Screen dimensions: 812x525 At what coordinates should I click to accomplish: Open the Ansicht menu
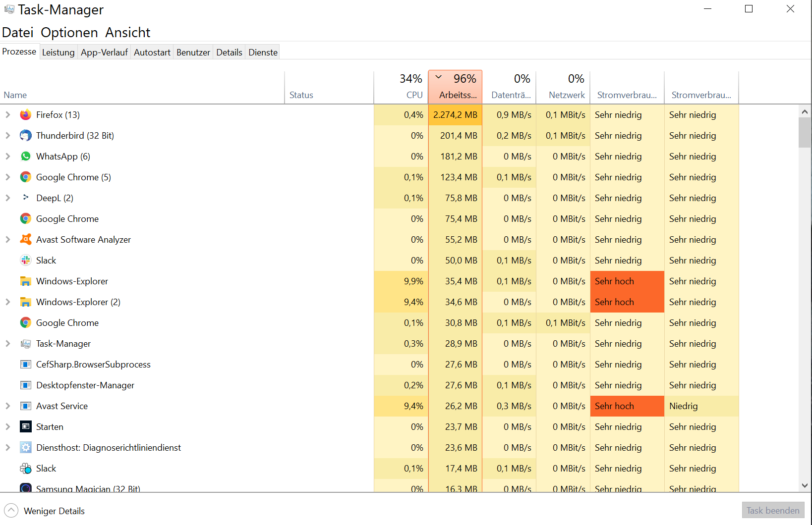point(128,33)
